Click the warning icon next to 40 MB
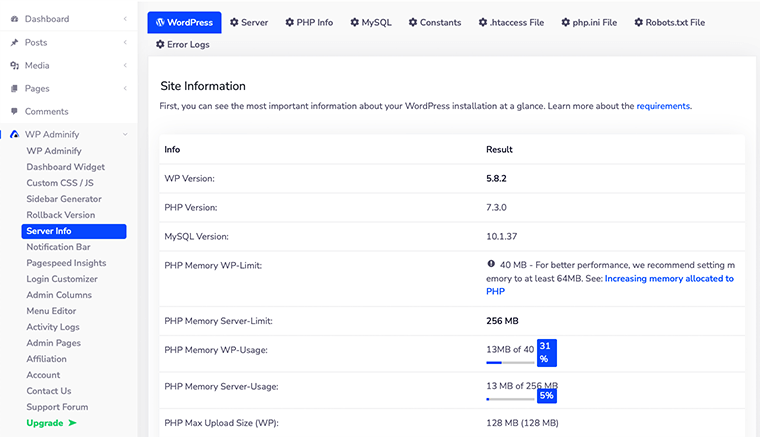Viewport: 760px width, 437px height. click(491, 264)
